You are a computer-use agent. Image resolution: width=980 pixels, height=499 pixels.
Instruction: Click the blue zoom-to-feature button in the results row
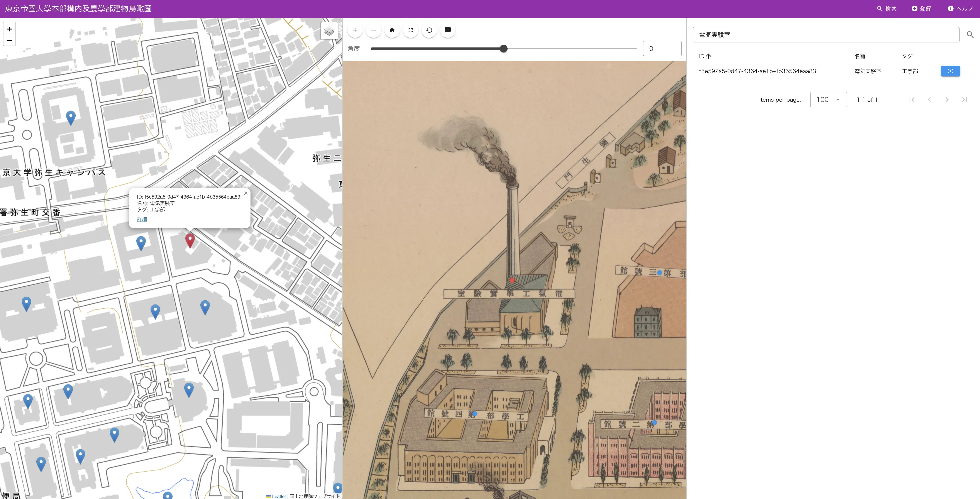tap(950, 71)
